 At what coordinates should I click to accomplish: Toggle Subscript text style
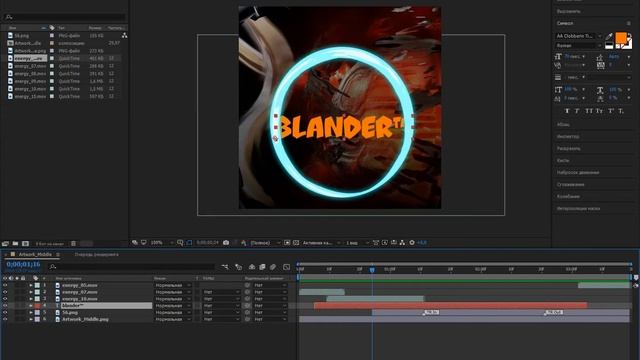[620, 111]
